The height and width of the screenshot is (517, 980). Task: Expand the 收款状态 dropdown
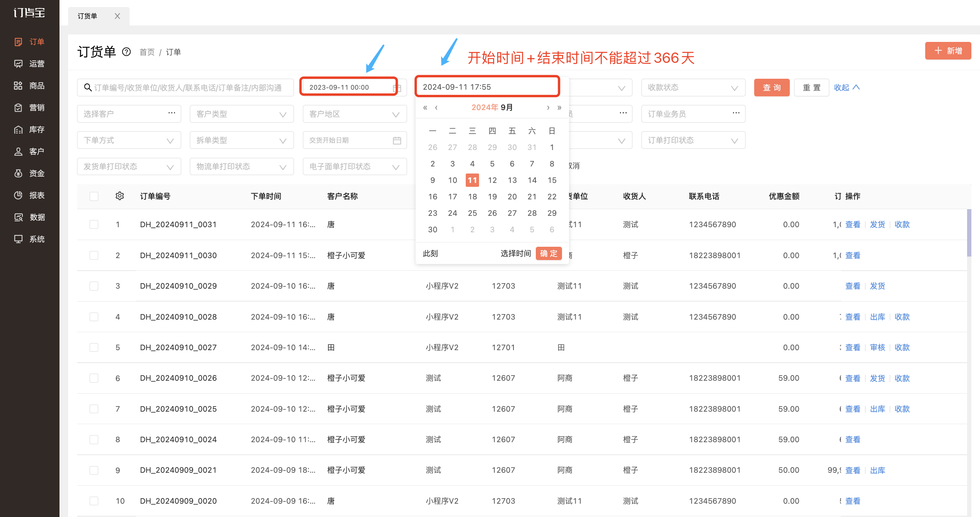point(693,87)
